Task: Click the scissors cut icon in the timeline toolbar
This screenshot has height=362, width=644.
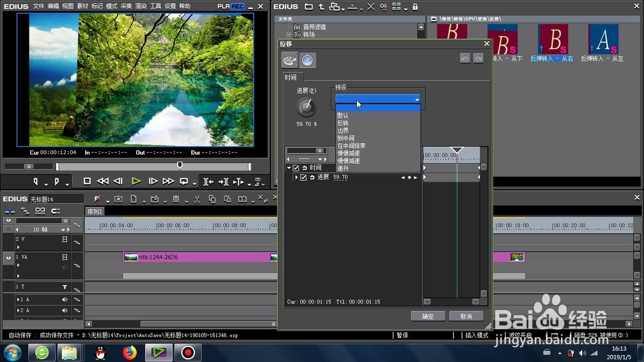Action: pyautogui.click(x=197, y=199)
